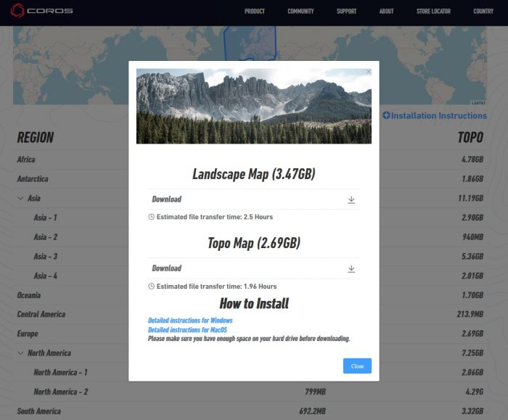Click the Landscape Map Download label

(x=166, y=199)
